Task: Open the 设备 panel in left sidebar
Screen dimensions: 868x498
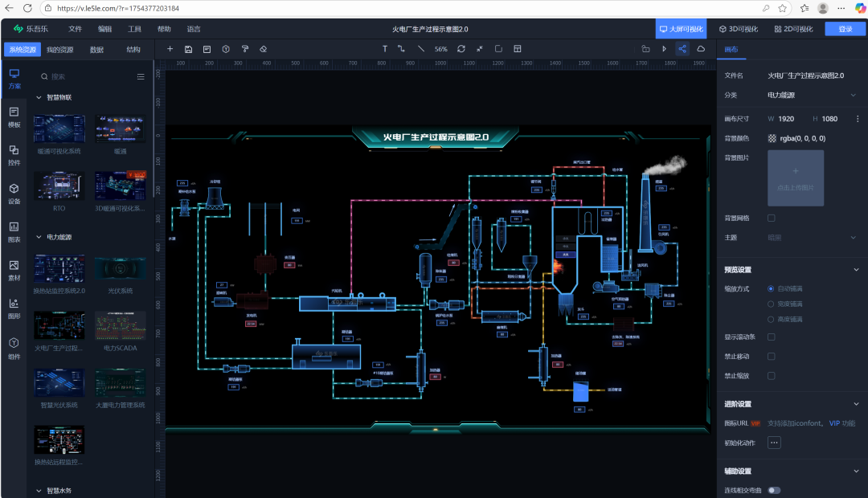Action: tap(14, 194)
